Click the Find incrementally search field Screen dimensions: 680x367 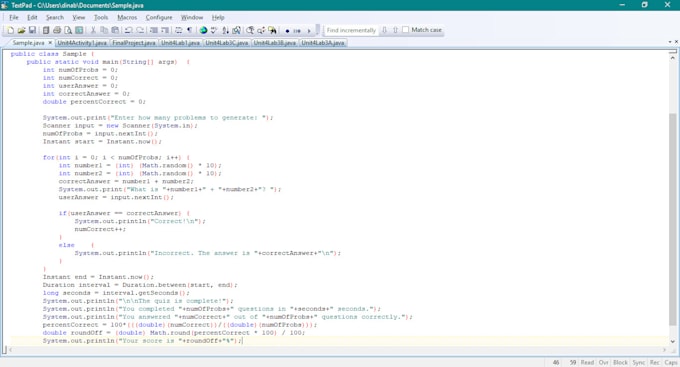pos(351,30)
